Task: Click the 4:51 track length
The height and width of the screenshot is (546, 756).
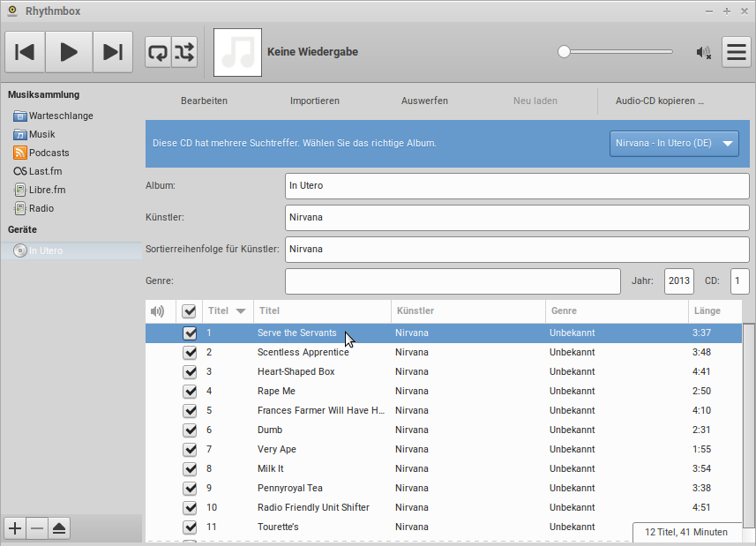Action: tap(701, 507)
